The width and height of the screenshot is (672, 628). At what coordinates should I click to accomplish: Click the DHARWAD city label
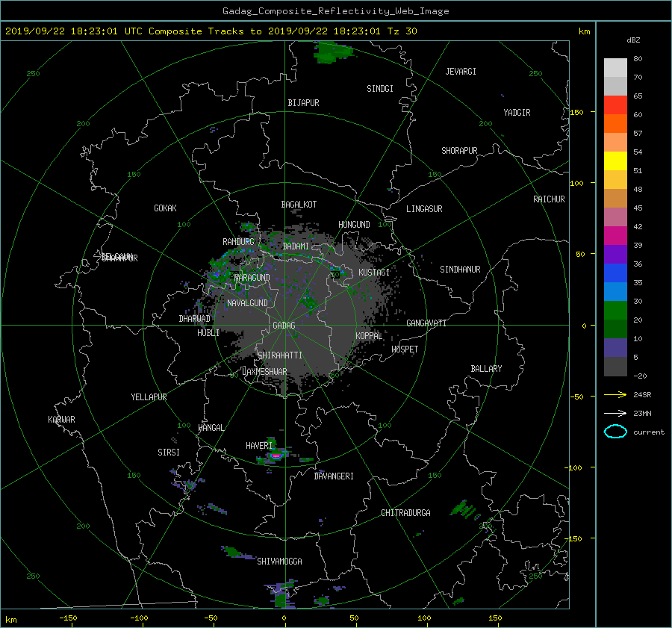(195, 319)
